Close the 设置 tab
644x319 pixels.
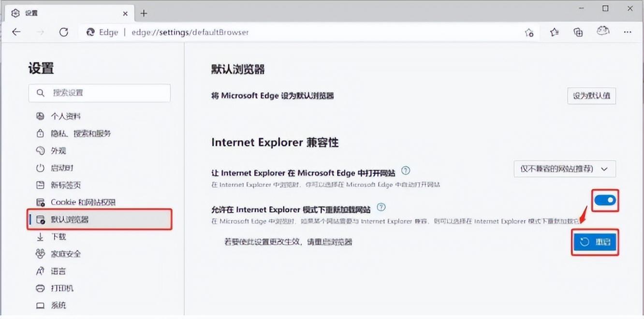pyautogui.click(x=125, y=13)
